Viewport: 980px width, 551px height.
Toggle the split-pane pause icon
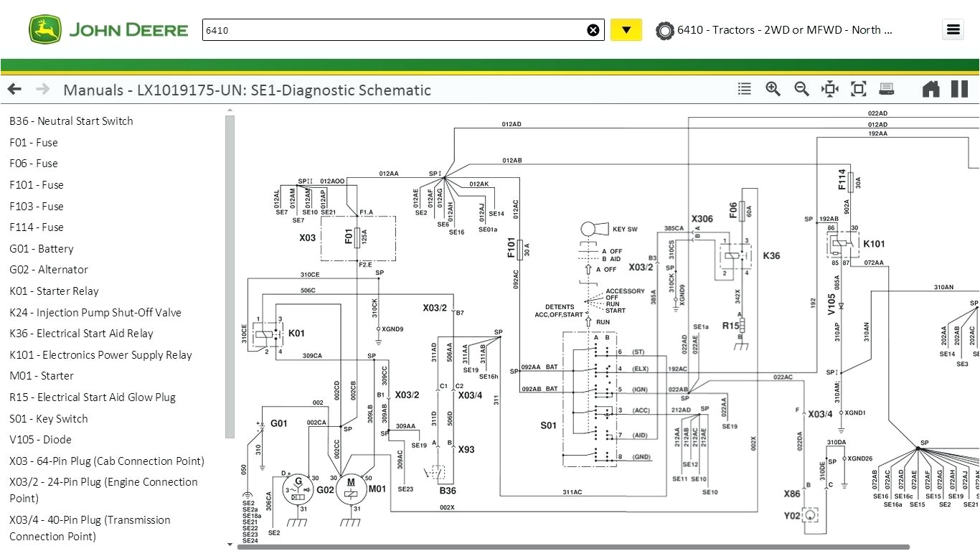[959, 88]
